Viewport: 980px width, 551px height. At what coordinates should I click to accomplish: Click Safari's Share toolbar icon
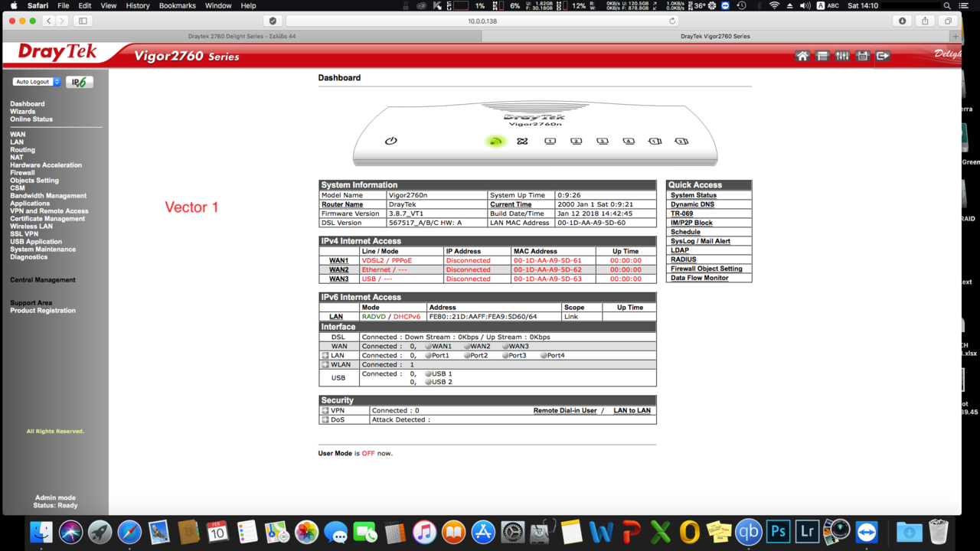925,21
